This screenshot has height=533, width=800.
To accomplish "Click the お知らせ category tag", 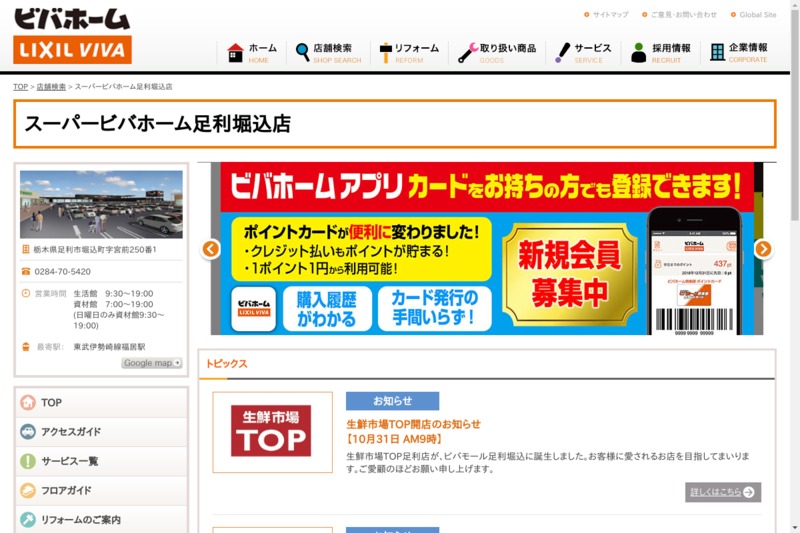I will pos(392,401).
